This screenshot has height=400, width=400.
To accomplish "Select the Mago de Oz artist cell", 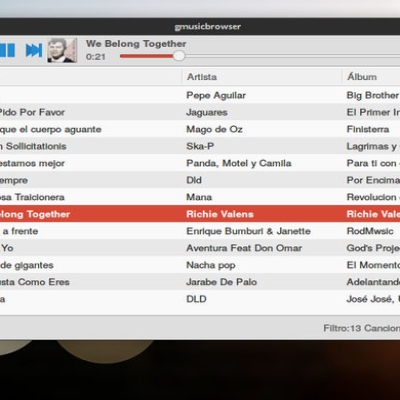I will point(214,129).
